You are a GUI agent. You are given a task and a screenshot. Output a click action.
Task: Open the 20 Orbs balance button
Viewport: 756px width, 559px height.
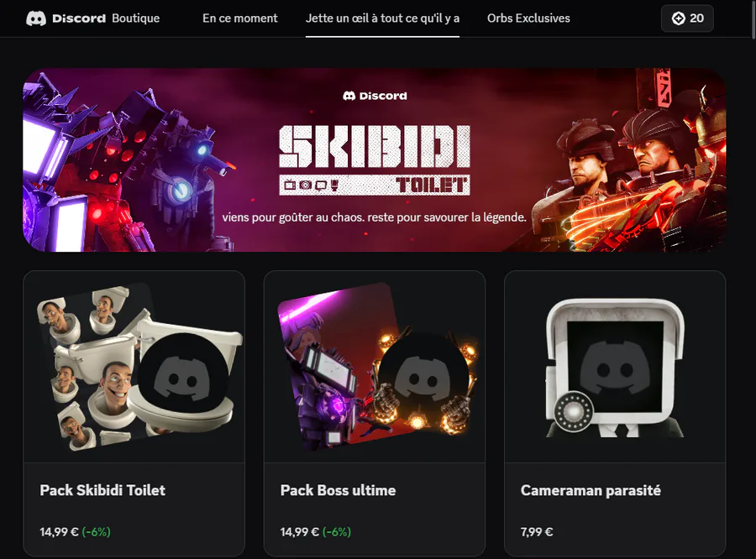(687, 18)
